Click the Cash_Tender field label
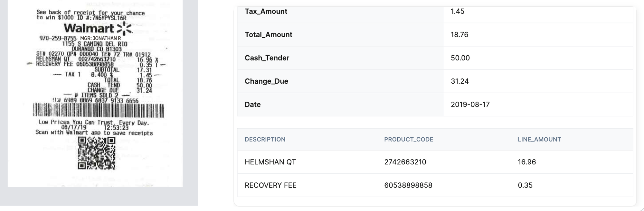644x211 pixels. (267, 58)
